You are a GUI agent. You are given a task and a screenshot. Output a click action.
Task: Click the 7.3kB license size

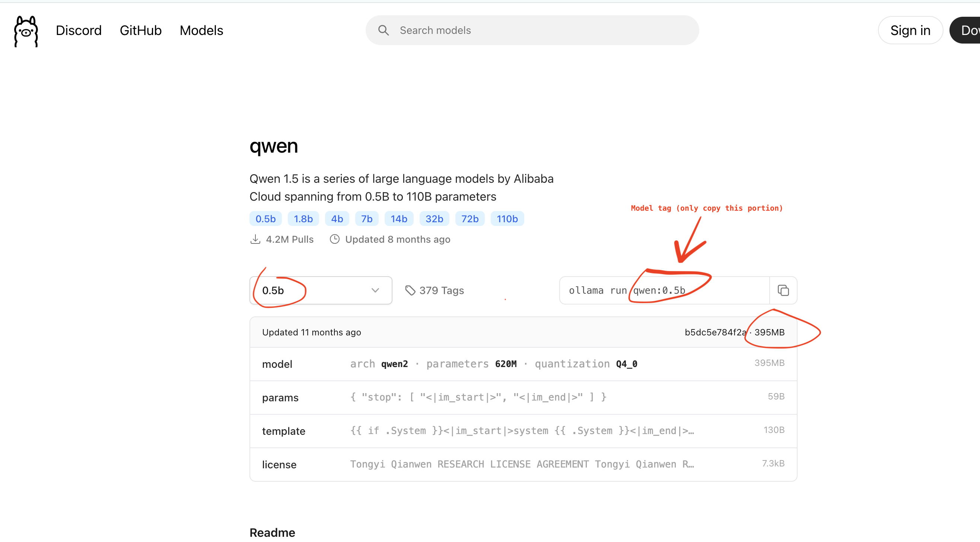(x=773, y=463)
